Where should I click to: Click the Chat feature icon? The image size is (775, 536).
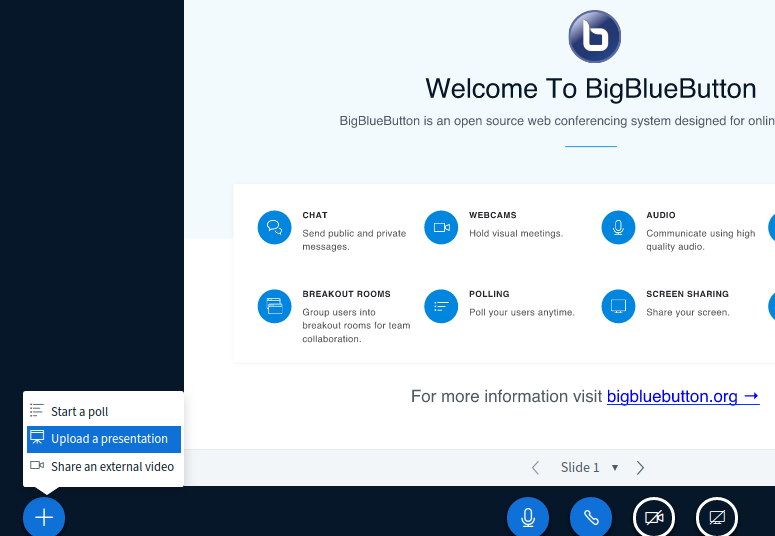click(x=274, y=227)
